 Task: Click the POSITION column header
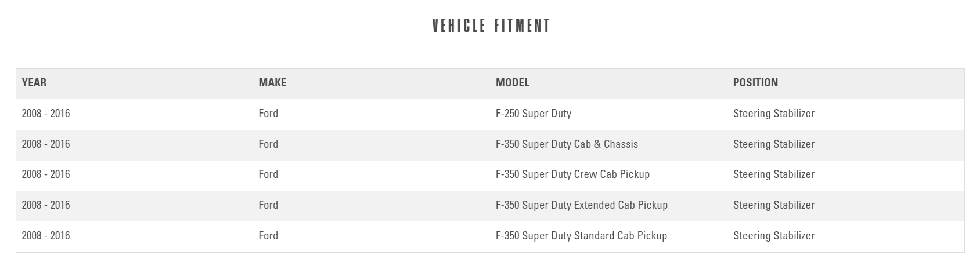[755, 83]
